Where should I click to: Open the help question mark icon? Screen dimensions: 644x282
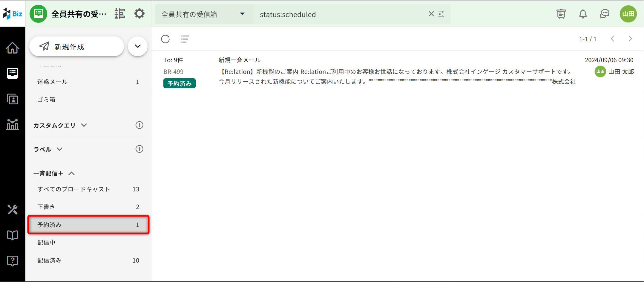13,261
